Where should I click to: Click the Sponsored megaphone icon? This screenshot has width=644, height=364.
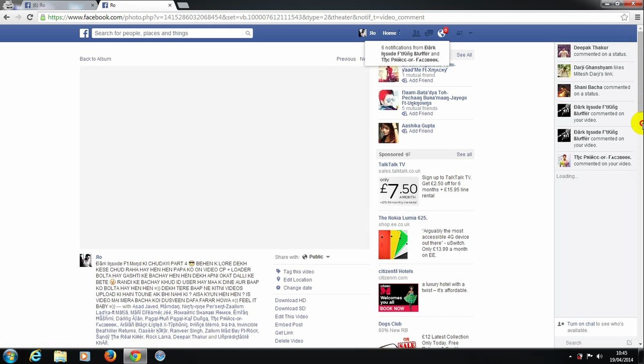click(x=408, y=155)
